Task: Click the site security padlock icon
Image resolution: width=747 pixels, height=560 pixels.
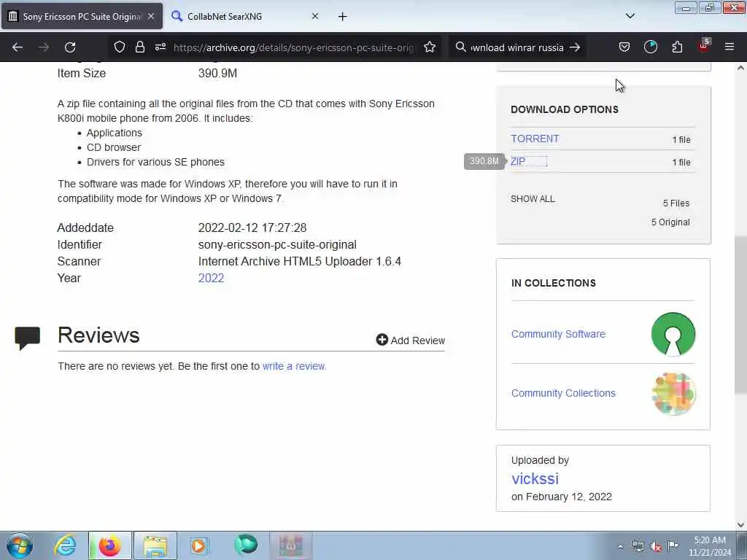Action: [x=139, y=47]
